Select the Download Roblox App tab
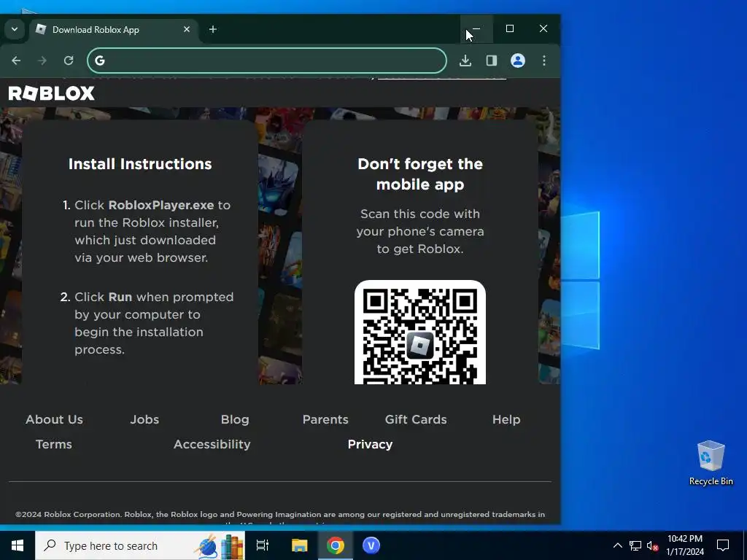Viewport: 747px width, 560px height. pos(115,29)
